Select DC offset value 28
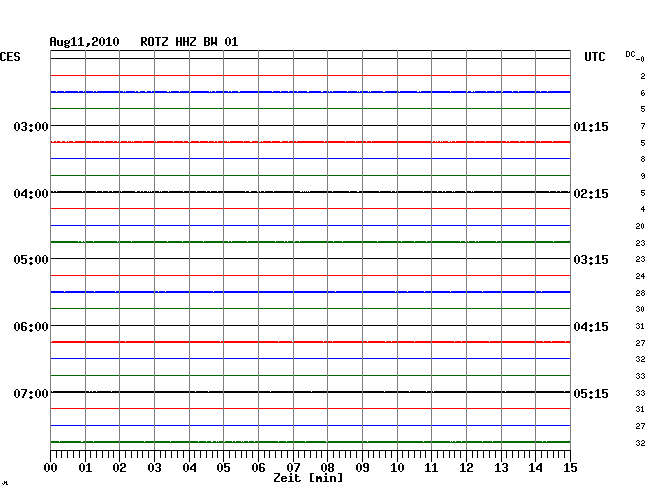Image resolution: width=650 pixels, height=494 pixels. coord(640,293)
